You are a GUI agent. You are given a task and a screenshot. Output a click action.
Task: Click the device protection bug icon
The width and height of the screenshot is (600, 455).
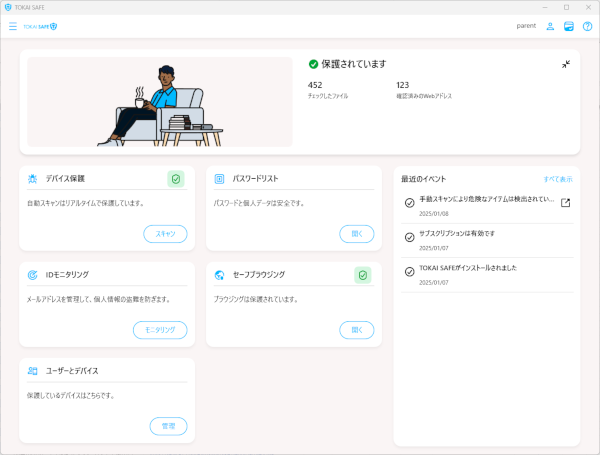(x=33, y=179)
